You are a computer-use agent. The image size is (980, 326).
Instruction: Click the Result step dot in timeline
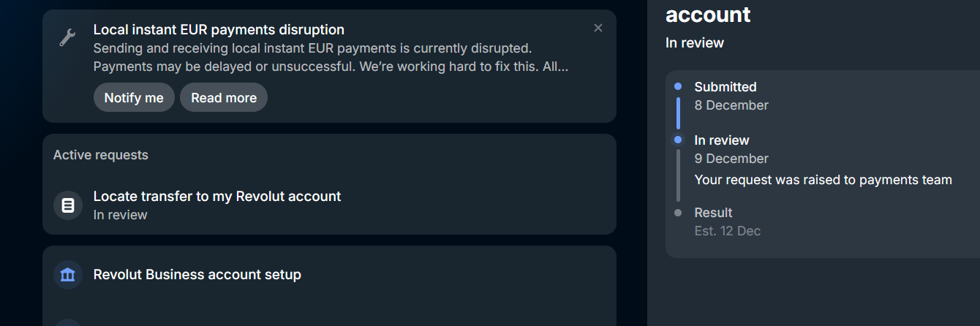(678, 213)
